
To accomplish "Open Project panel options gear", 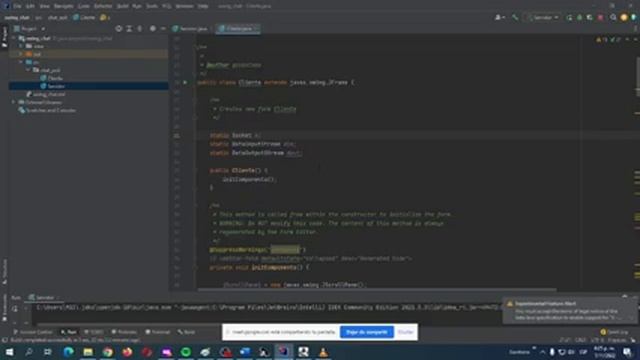I will 153,29.
